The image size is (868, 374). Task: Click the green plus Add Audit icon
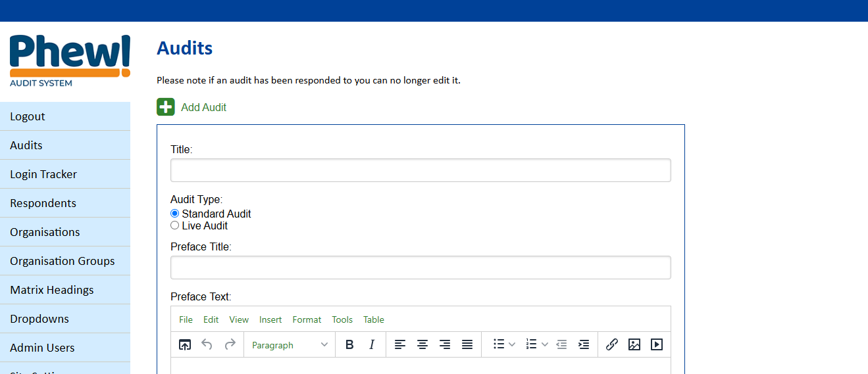[166, 107]
